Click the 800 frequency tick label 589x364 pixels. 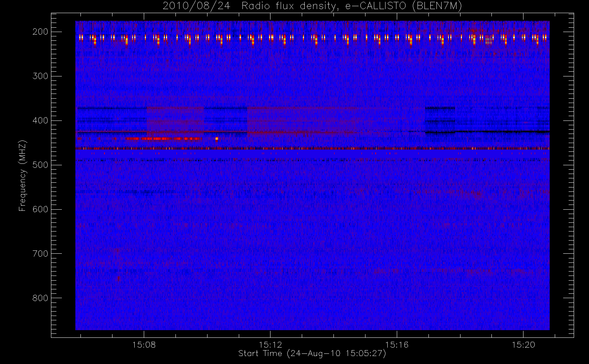[40, 298]
